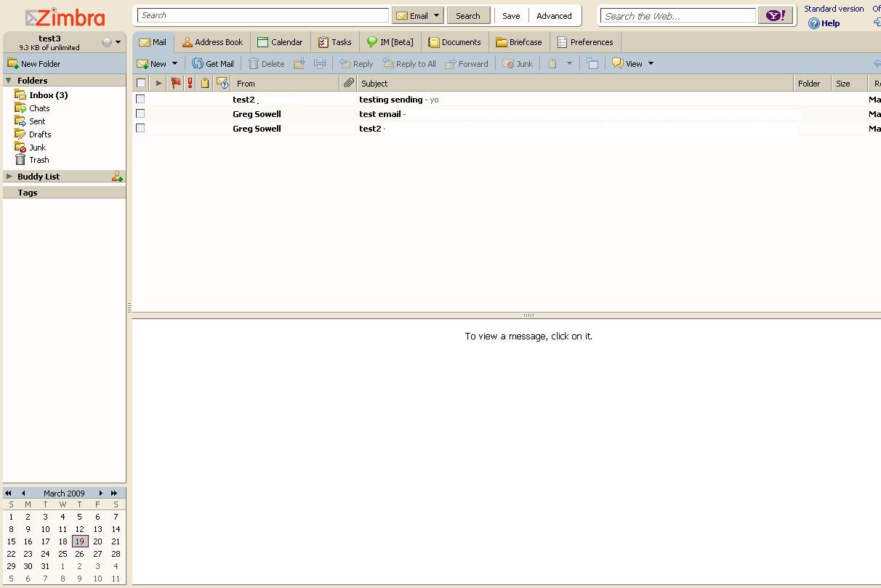
Task: Click the Get Mail refresh icon
Action: tap(197, 64)
